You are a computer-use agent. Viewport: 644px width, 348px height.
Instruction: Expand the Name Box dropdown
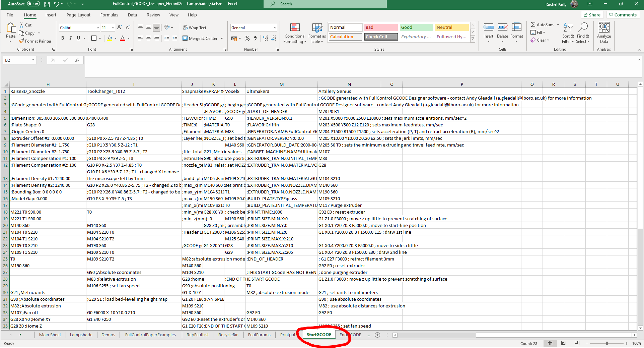tap(33, 60)
